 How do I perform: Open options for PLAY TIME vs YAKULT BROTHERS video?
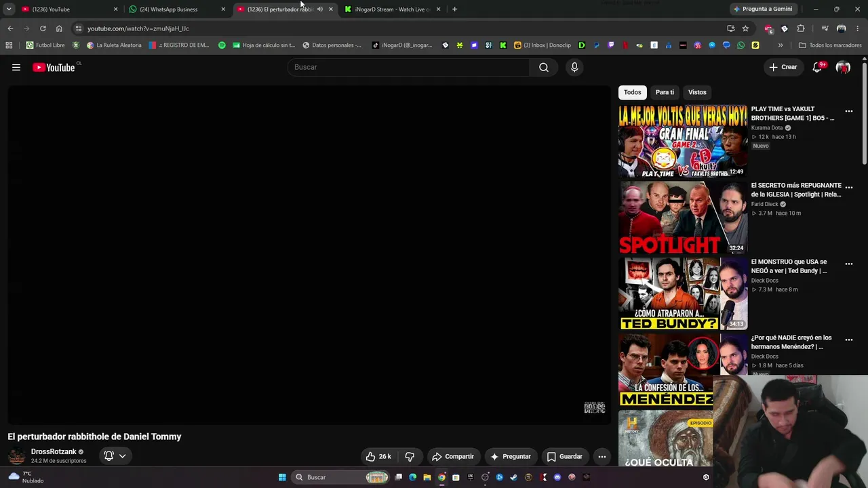pyautogui.click(x=848, y=111)
